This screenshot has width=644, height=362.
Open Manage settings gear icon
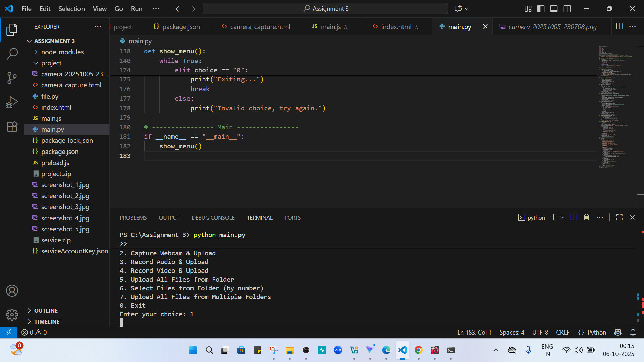(12, 314)
